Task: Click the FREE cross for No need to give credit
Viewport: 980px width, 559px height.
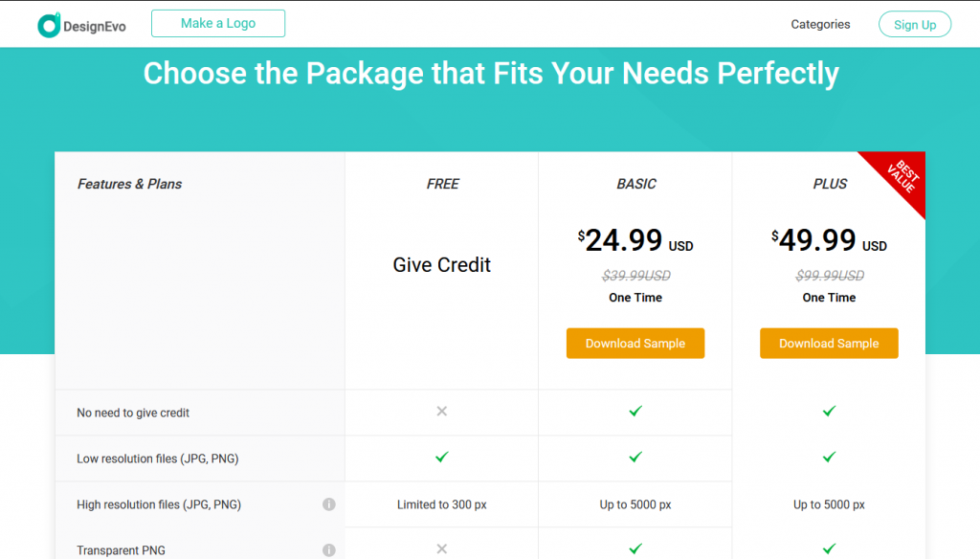Action: [x=442, y=411]
